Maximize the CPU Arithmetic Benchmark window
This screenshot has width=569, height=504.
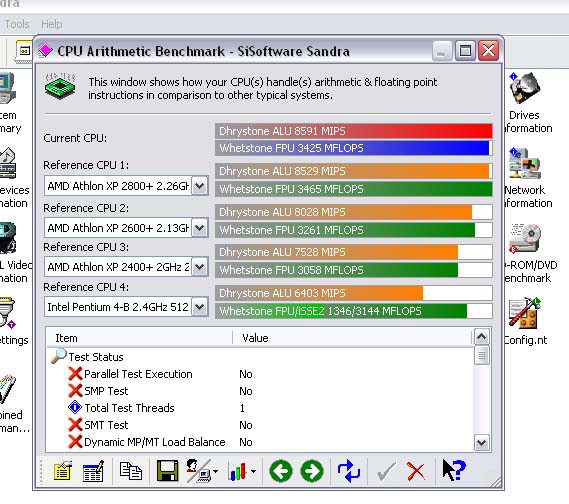(466, 50)
